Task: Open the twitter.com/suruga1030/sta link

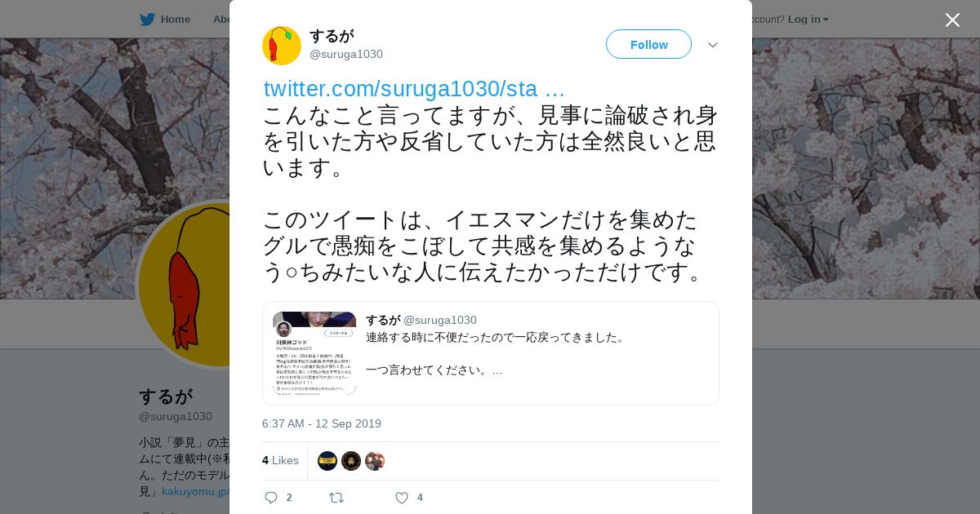Action: click(414, 89)
